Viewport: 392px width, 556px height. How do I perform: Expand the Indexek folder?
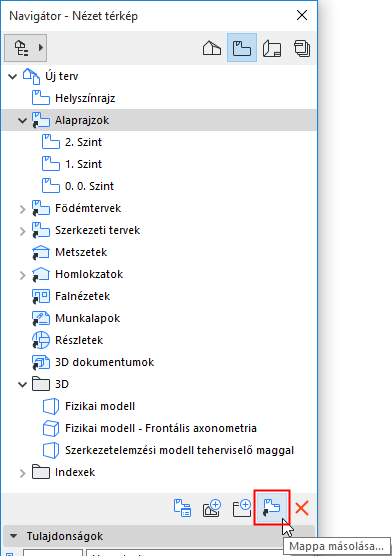pyautogui.click(x=23, y=472)
